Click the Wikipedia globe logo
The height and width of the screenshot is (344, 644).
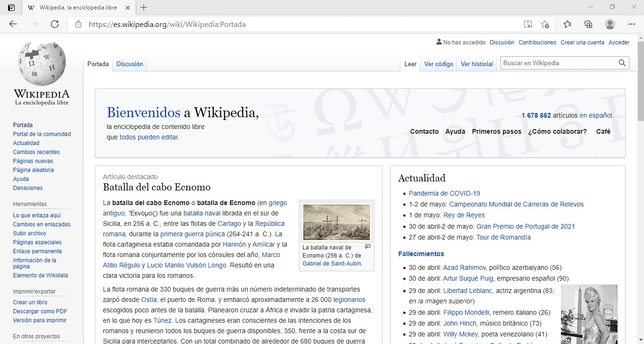pos(42,73)
